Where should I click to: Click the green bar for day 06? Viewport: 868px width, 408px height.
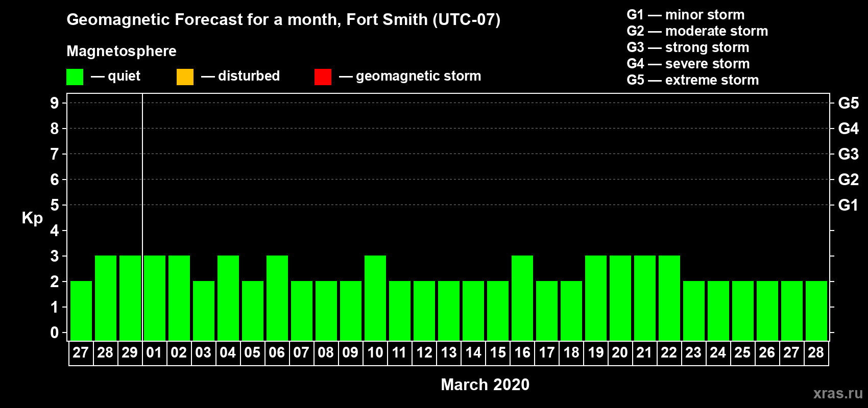click(x=277, y=298)
